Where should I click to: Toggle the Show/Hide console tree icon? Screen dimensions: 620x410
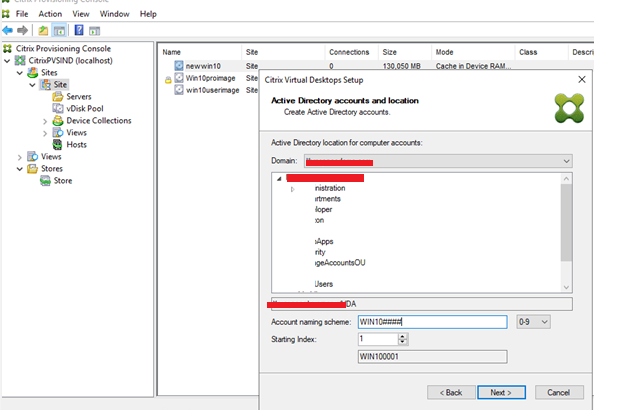click(59, 30)
